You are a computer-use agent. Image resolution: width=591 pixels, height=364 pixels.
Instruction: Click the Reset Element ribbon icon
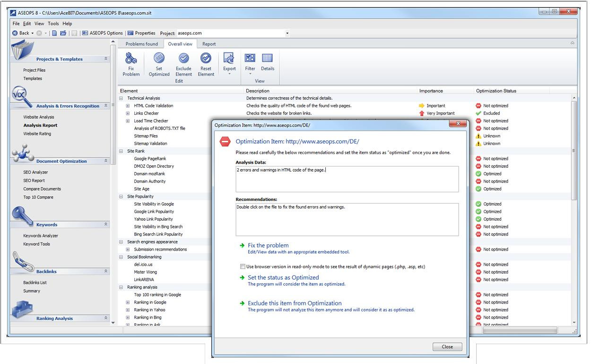point(206,58)
